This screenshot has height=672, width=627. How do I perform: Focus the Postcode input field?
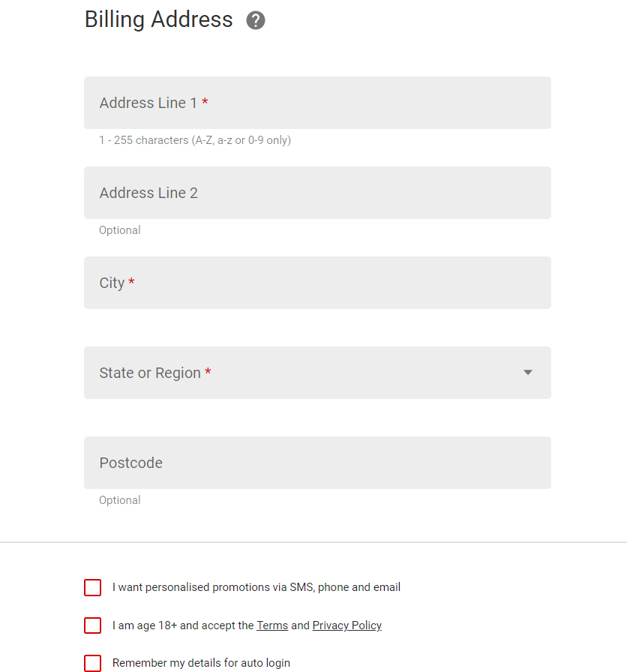tap(317, 463)
